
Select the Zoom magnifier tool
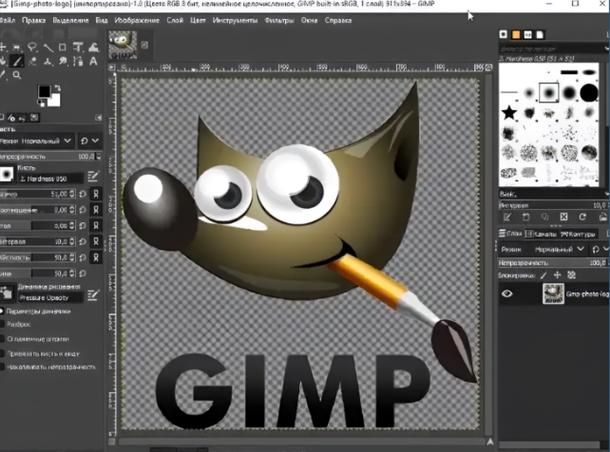17,75
